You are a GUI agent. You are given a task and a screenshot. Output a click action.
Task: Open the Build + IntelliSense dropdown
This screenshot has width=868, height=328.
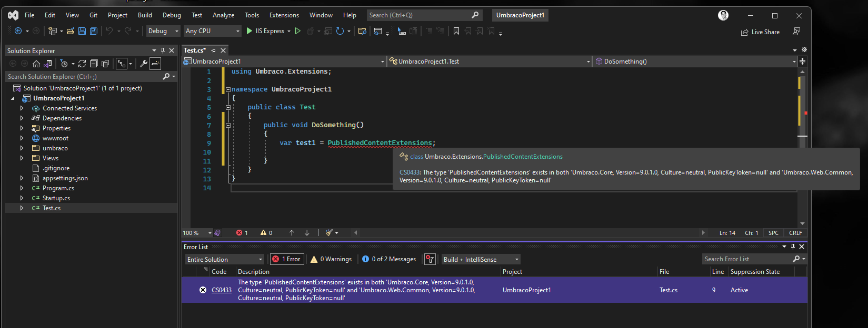pyautogui.click(x=481, y=259)
